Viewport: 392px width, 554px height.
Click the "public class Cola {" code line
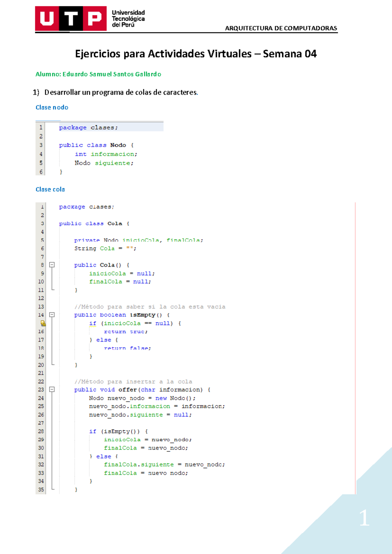(x=94, y=224)
